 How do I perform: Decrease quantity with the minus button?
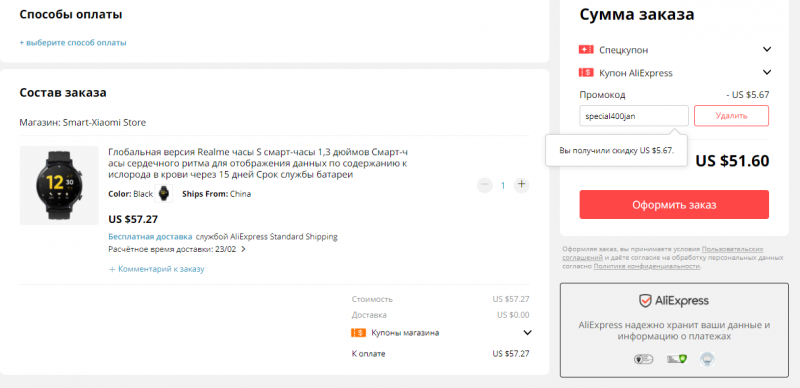(x=485, y=185)
